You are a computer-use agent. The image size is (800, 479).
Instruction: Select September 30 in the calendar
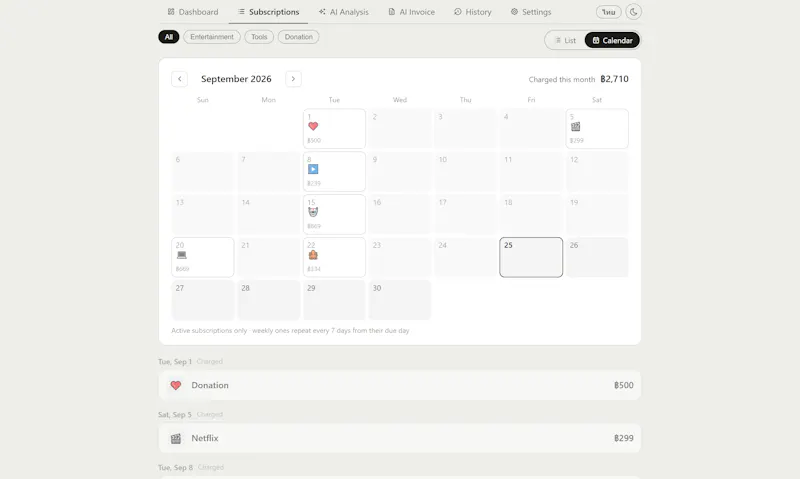point(399,300)
